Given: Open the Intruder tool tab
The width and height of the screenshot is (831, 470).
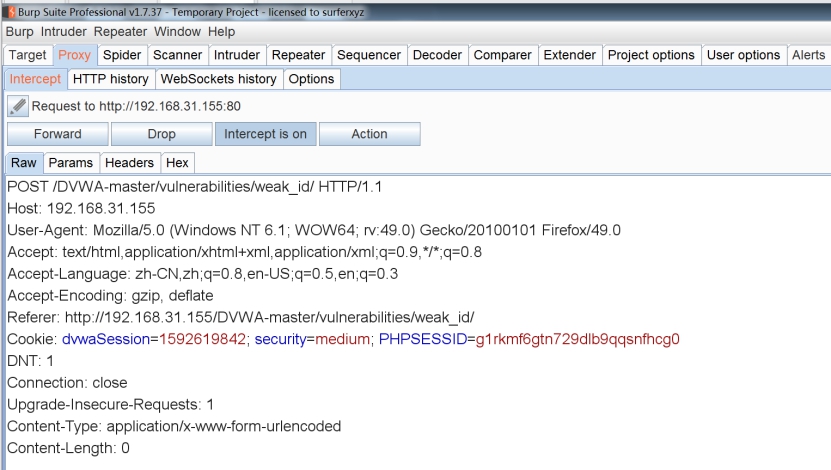Looking at the screenshot, I should click(x=237, y=55).
